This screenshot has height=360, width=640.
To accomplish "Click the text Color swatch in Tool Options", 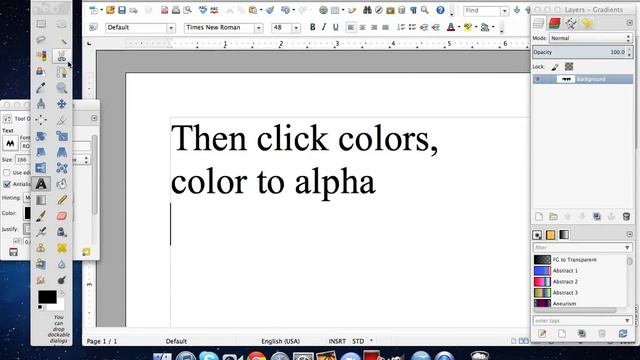I will [x=27, y=213].
